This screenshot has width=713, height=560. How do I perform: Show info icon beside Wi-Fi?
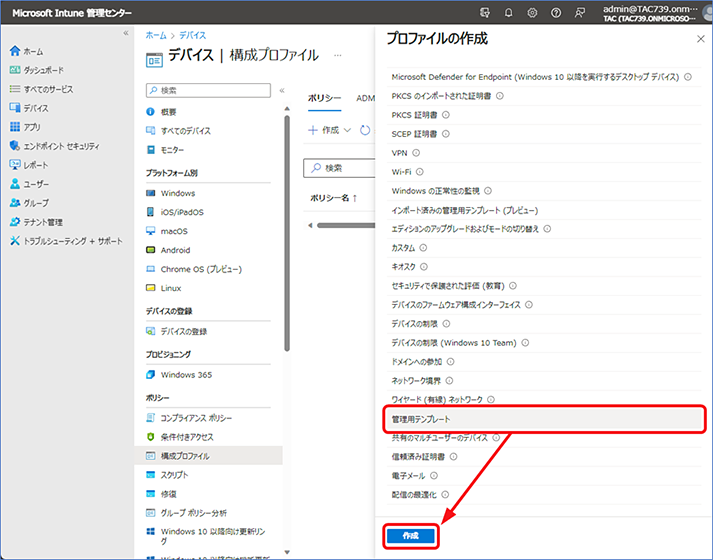420,172
